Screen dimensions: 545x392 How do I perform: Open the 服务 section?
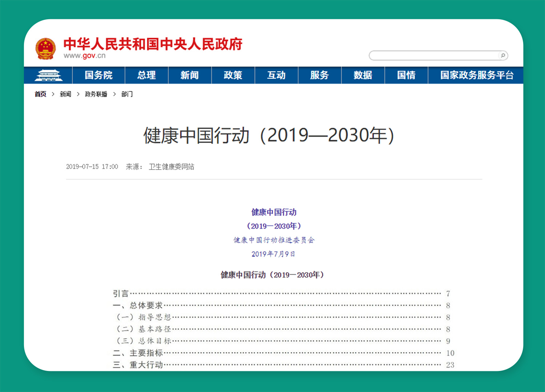coord(319,75)
